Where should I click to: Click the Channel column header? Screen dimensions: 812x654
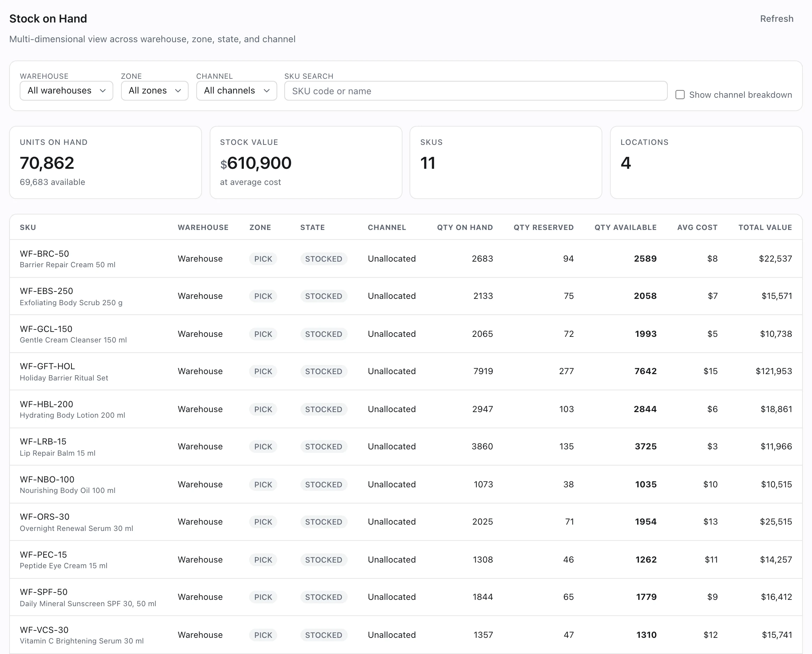[387, 227]
